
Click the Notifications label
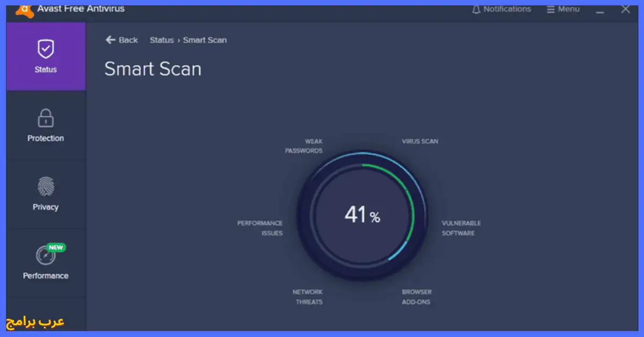click(x=507, y=9)
